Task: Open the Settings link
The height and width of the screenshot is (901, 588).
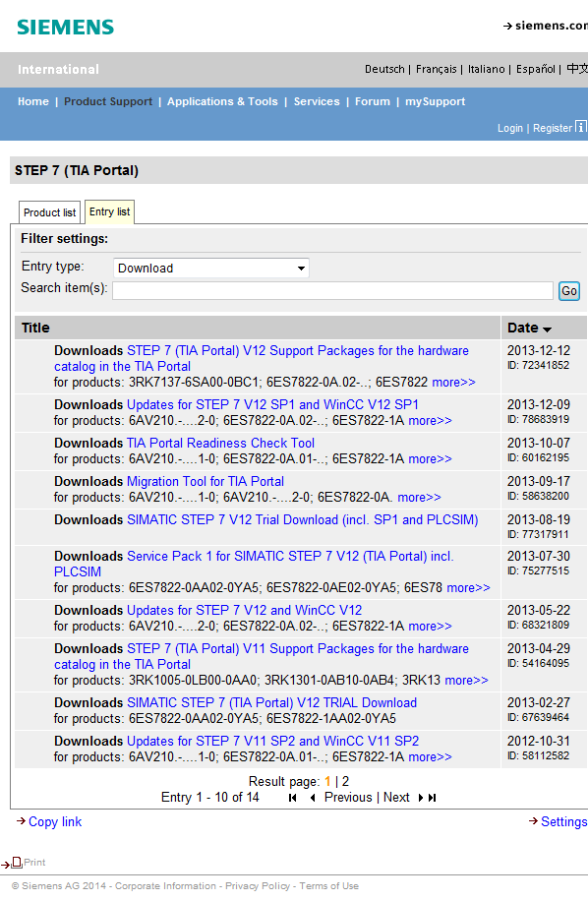Action: (x=563, y=822)
